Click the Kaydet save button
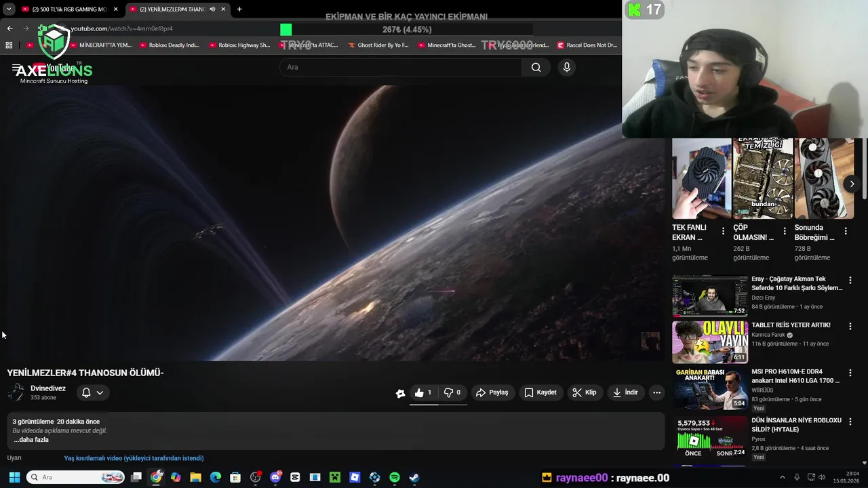The image size is (868, 488). pos(540,392)
